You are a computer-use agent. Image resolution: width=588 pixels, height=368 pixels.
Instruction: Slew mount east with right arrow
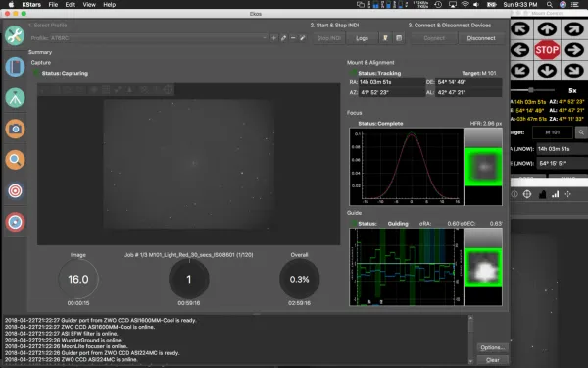573,50
